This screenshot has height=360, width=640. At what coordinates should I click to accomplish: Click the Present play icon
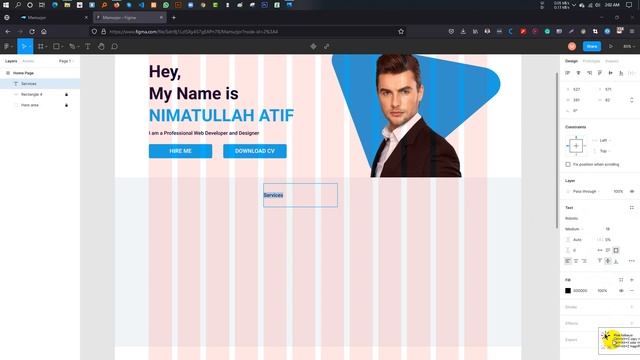coord(611,47)
